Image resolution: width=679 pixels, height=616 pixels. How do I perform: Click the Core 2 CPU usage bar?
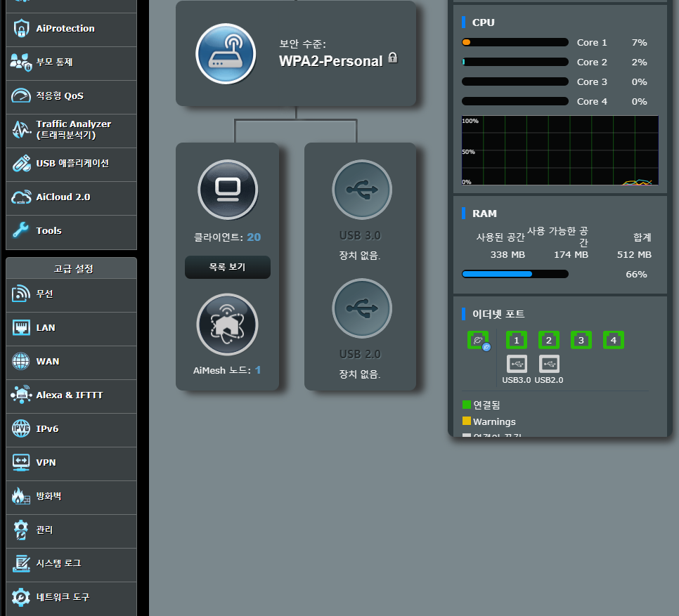click(515, 62)
